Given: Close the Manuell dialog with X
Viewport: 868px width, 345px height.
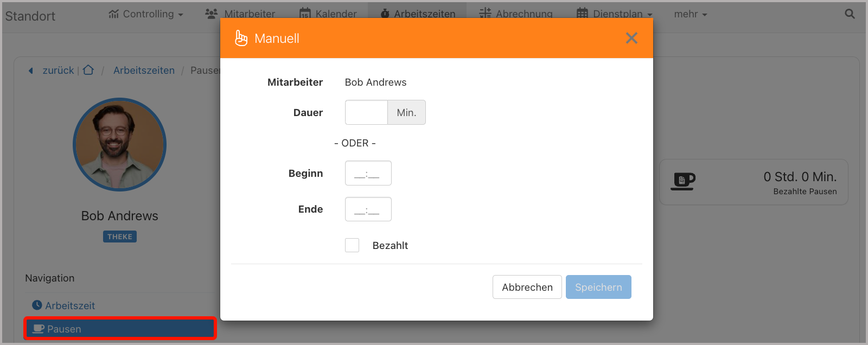Looking at the screenshot, I should pos(631,38).
